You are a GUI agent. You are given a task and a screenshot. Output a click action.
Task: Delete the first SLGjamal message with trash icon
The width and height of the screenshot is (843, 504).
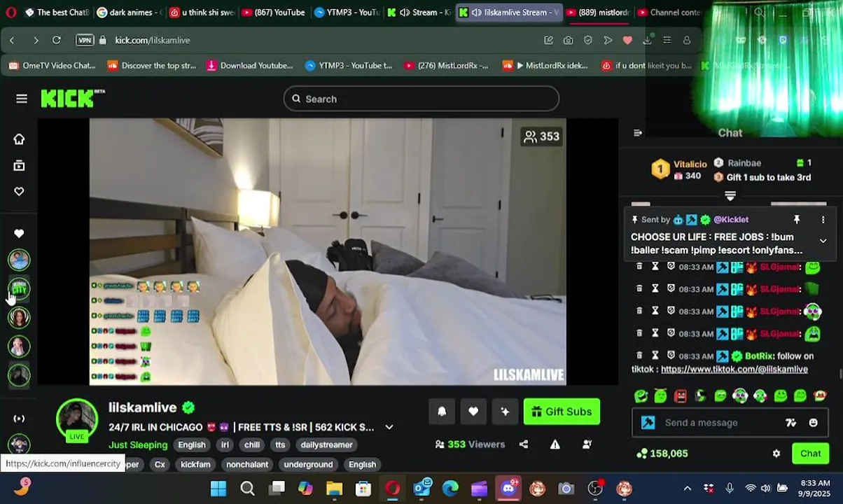[639, 267]
